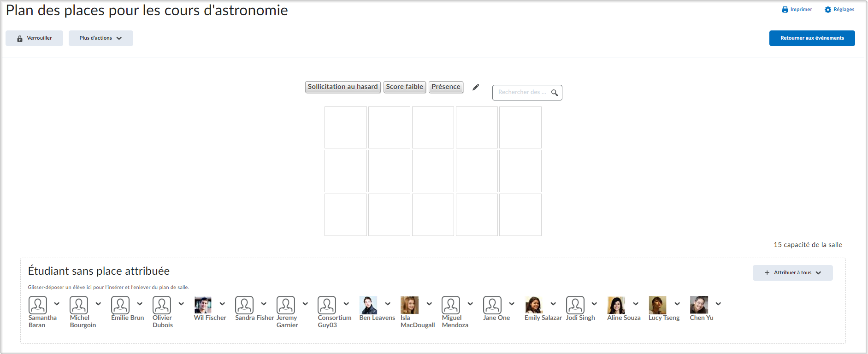Image resolution: width=868 pixels, height=354 pixels.
Task: Select Miguel Mendoza's avatar icon
Action: (451, 305)
